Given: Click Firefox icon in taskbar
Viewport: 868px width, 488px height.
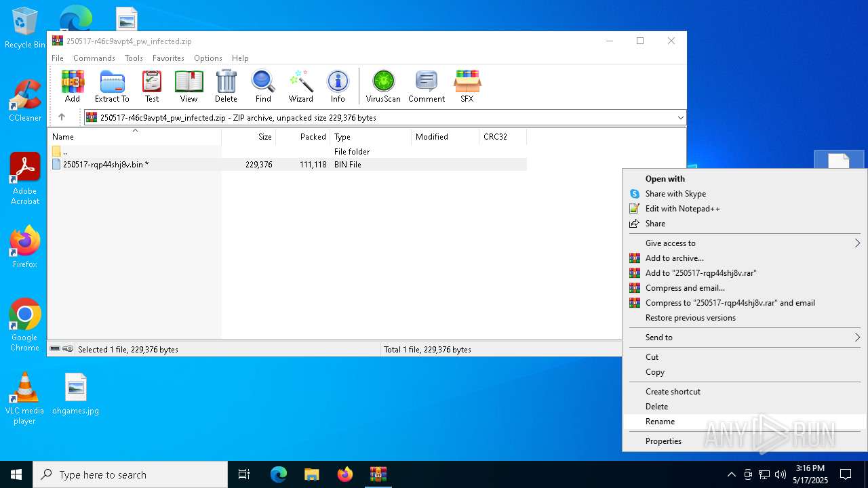Looking at the screenshot, I should [345, 474].
